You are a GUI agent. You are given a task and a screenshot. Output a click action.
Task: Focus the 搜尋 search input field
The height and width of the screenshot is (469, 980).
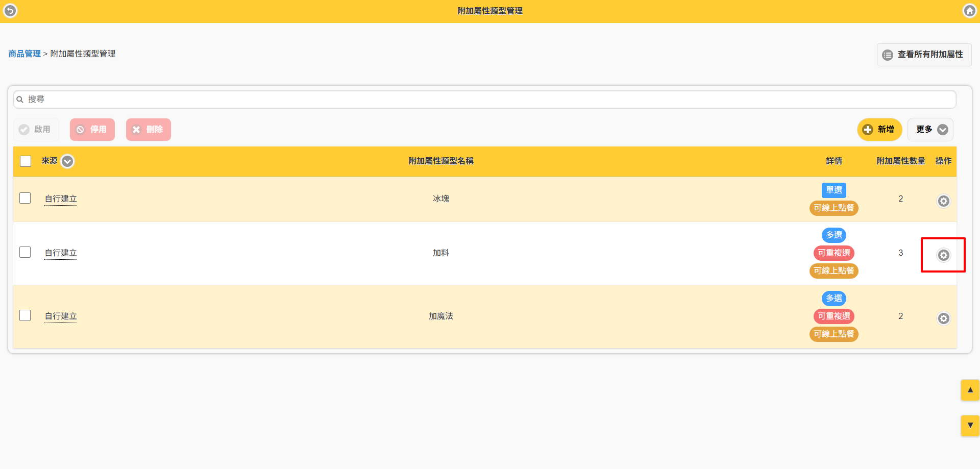point(485,100)
